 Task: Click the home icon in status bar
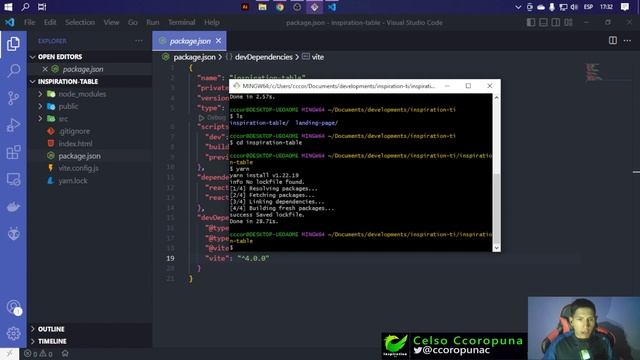[65, 353]
